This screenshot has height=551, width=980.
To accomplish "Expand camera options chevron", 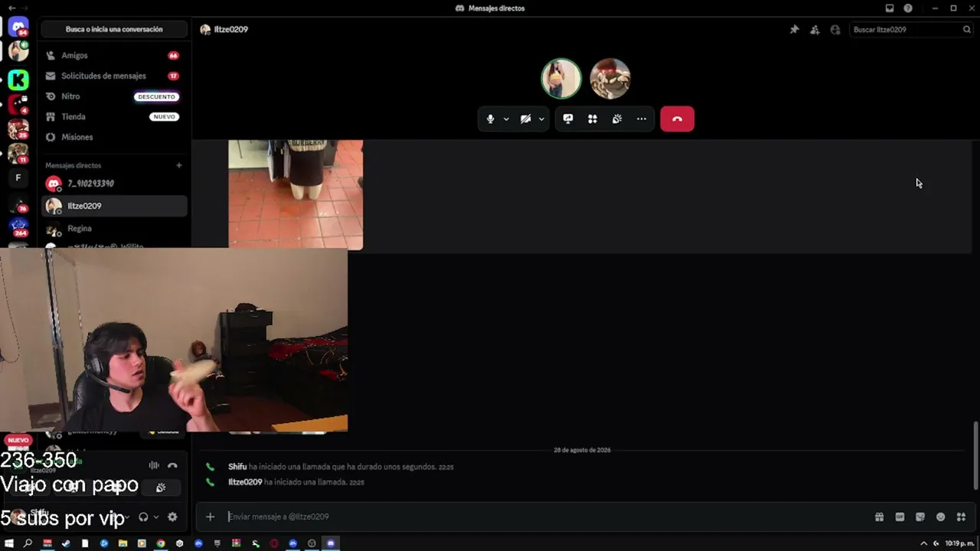I will coord(541,119).
